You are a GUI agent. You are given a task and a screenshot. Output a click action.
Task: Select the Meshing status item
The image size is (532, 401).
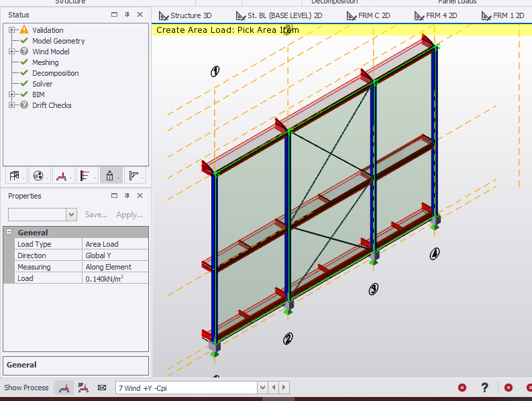46,62
